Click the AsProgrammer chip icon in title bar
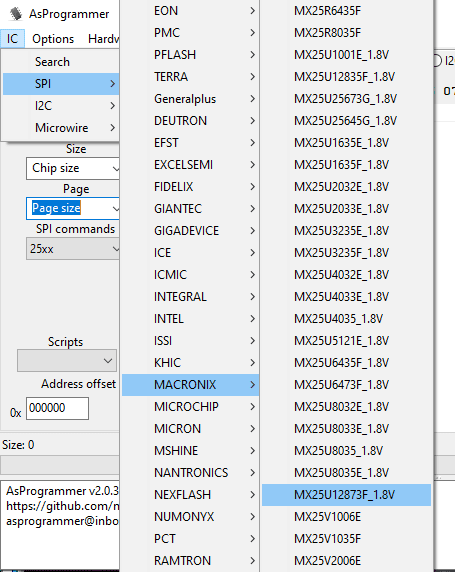This screenshot has height=572, width=455. point(16,14)
